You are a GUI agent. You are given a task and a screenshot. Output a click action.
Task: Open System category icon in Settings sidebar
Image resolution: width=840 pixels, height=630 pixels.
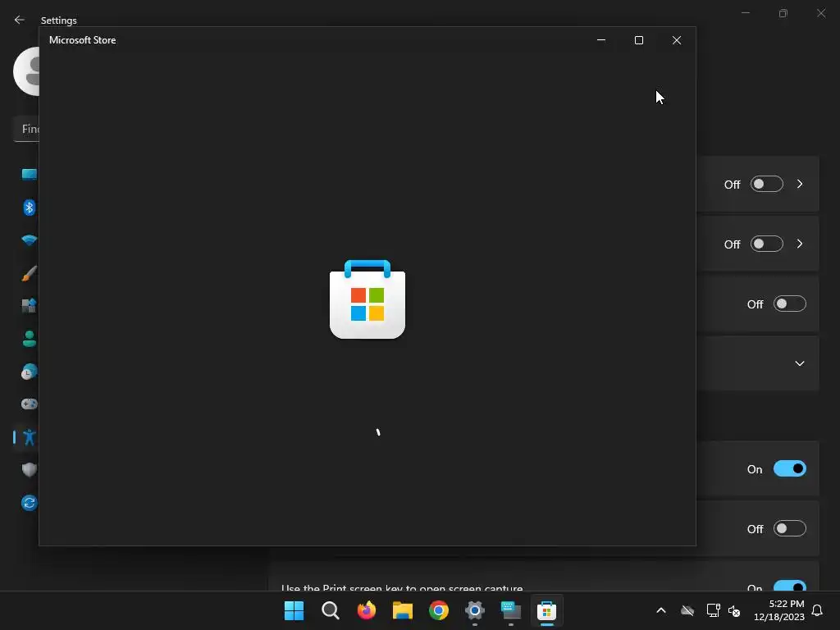pos(30,174)
